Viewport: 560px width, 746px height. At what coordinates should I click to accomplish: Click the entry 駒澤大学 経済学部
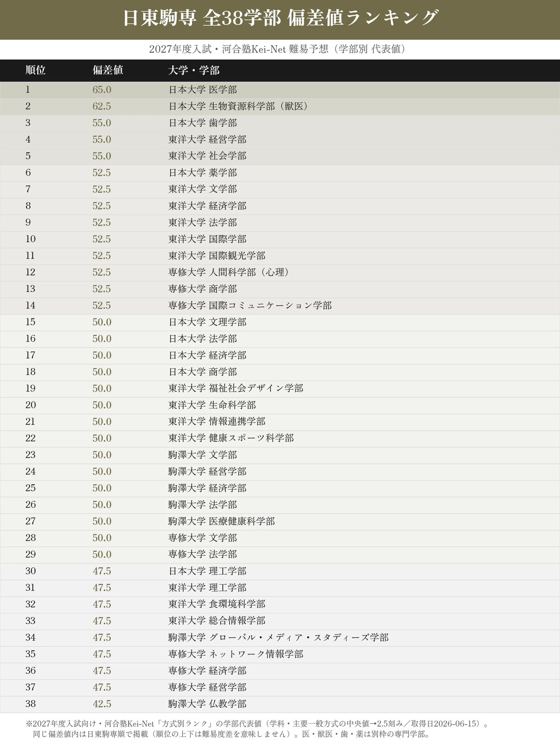[207, 488]
